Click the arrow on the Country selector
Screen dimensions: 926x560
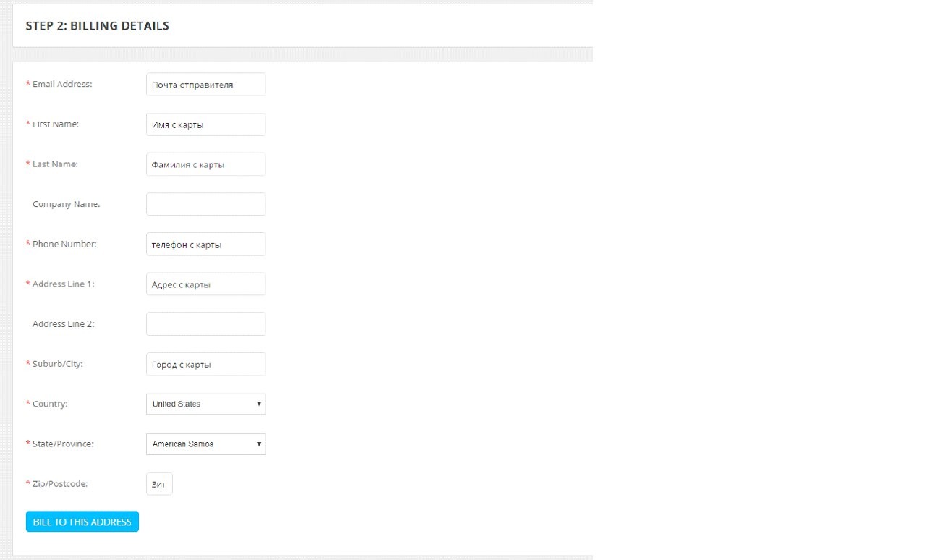point(259,404)
